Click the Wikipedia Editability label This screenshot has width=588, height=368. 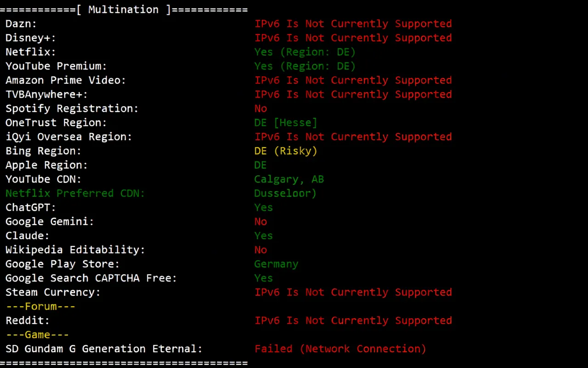[75, 250]
